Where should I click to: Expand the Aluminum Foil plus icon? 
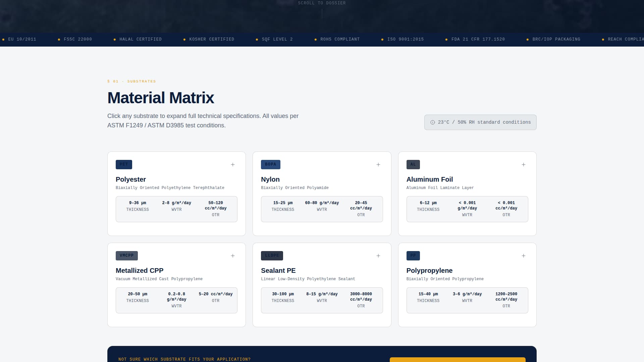coord(523,165)
